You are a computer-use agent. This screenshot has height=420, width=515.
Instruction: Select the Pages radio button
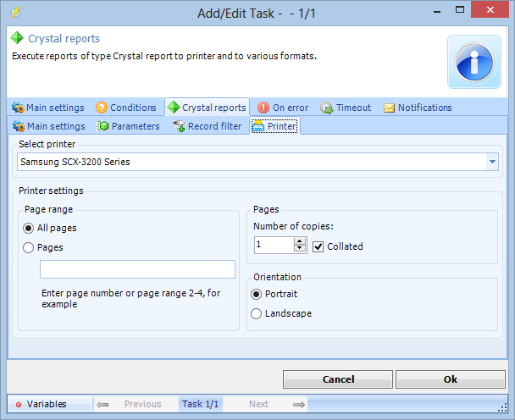tap(29, 247)
